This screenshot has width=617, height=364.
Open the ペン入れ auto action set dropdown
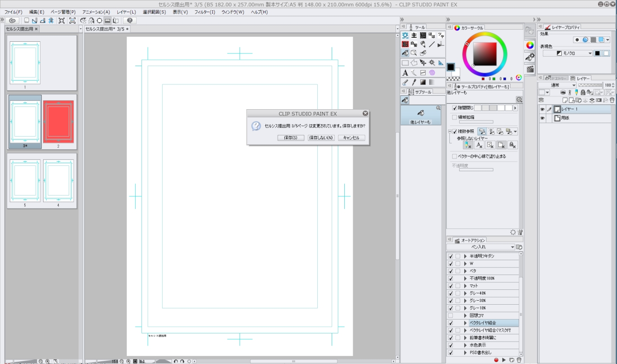pyautogui.click(x=512, y=247)
